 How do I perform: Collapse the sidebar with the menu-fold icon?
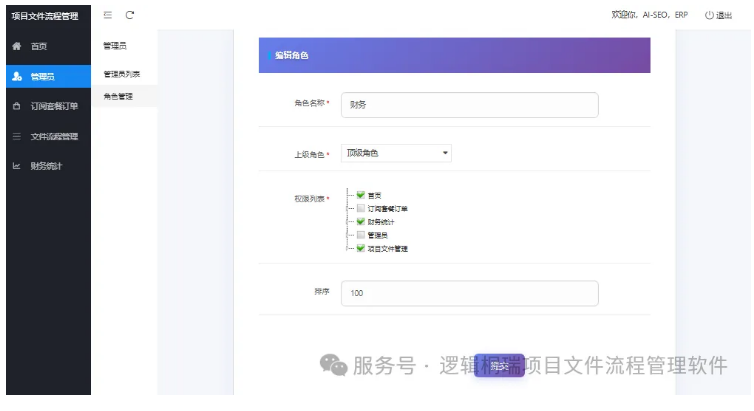108,15
